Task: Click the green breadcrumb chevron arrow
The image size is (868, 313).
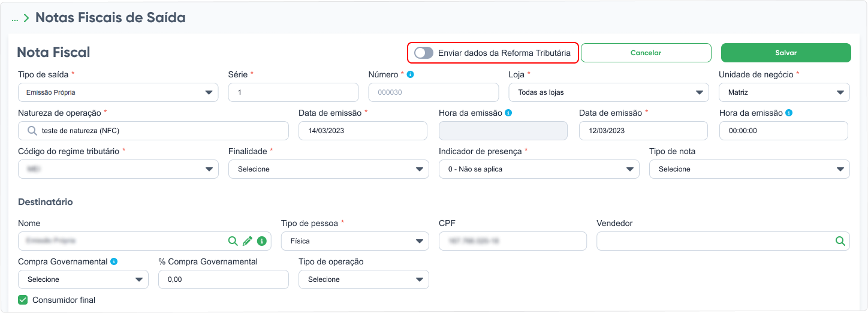Action: click(x=26, y=19)
